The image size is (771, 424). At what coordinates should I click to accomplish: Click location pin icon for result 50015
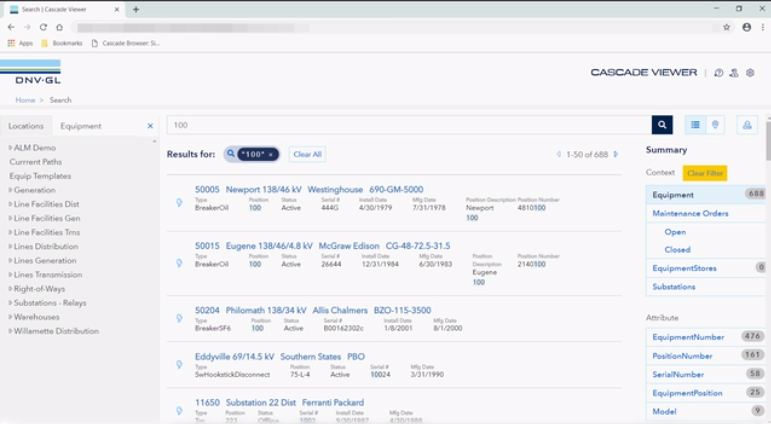(179, 263)
